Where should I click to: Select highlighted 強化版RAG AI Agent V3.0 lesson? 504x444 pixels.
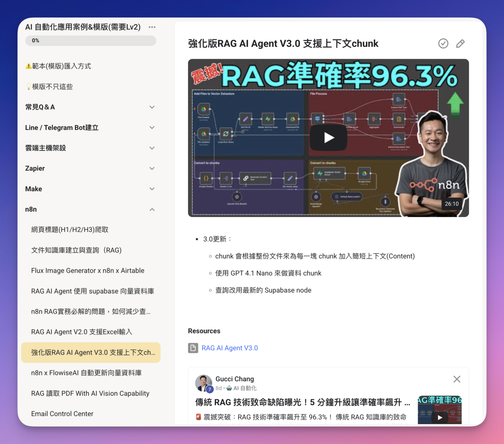click(x=91, y=352)
